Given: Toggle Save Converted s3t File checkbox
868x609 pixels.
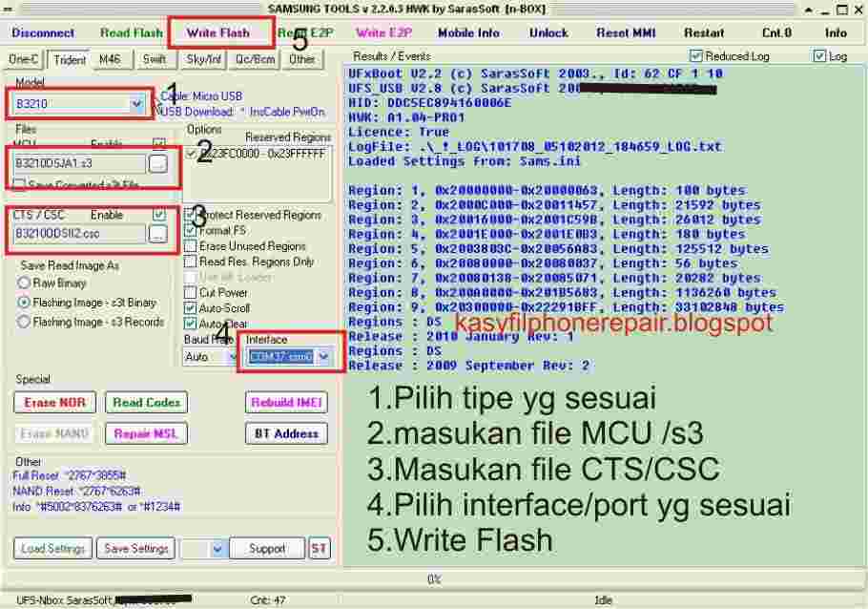Looking at the screenshot, I should tap(19, 184).
